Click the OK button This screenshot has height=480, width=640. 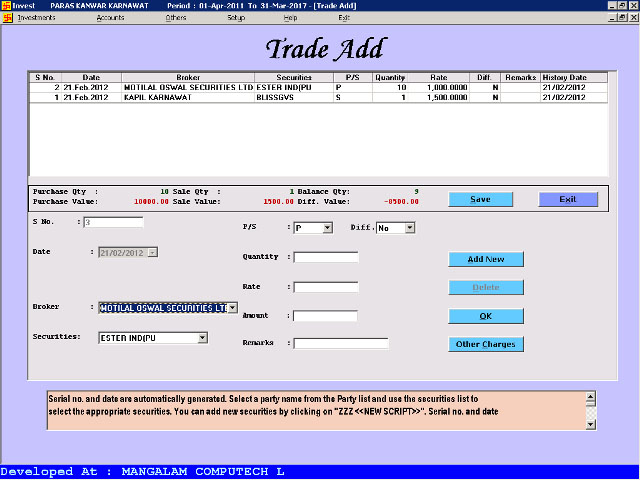click(x=485, y=316)
